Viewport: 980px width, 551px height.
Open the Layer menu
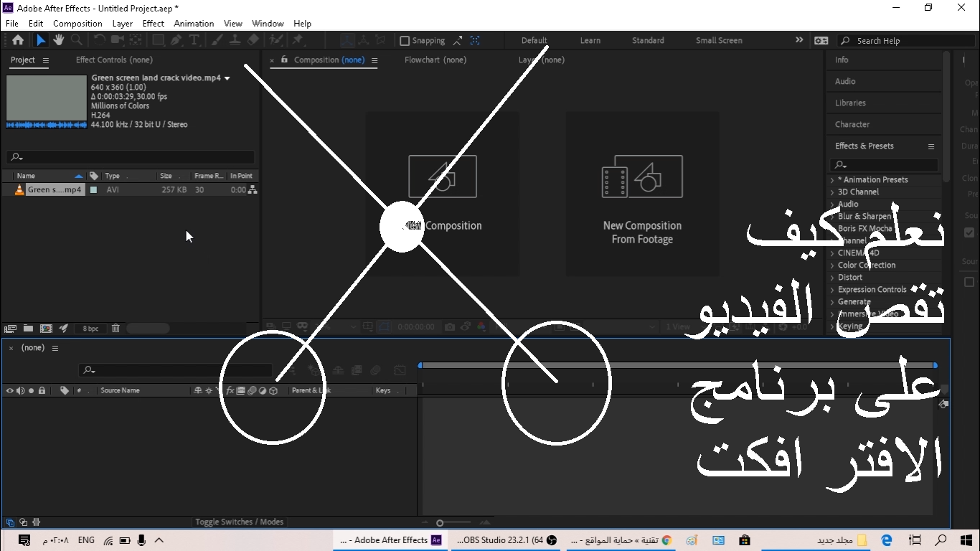(123, 24)
